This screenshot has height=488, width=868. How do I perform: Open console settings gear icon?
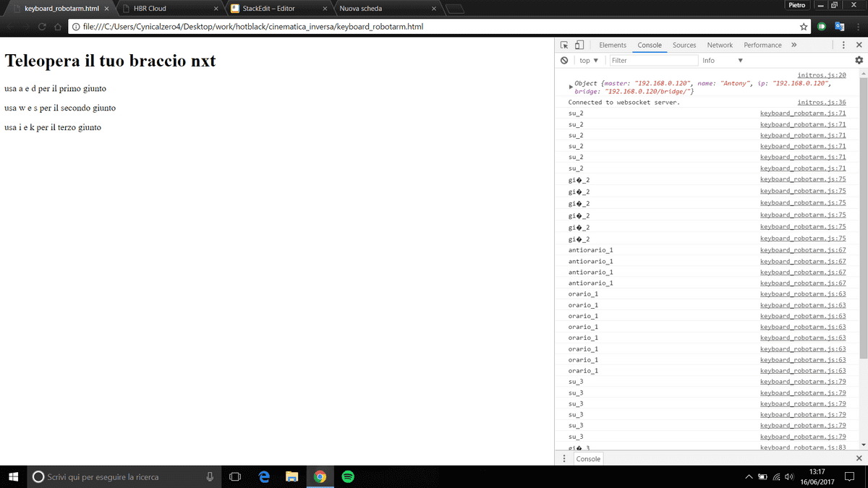tap(859, 61)
